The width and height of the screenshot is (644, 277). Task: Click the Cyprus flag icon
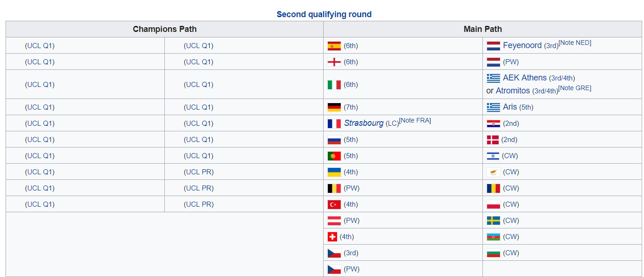493,172
